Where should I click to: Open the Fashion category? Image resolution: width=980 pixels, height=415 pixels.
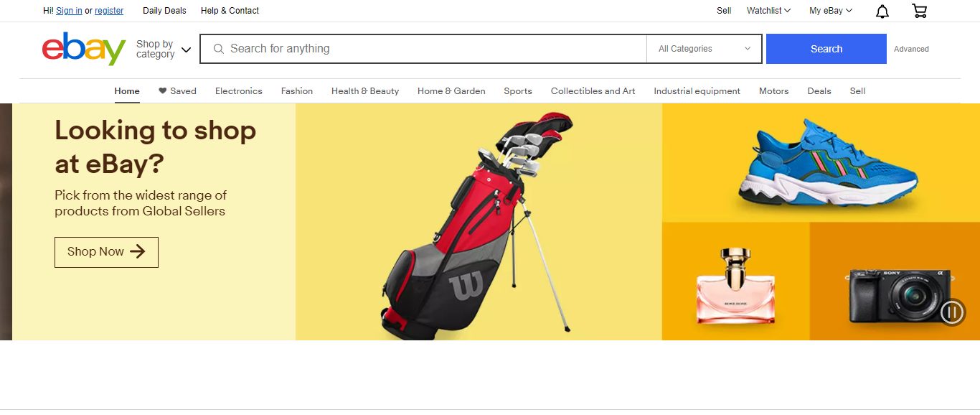297,91
